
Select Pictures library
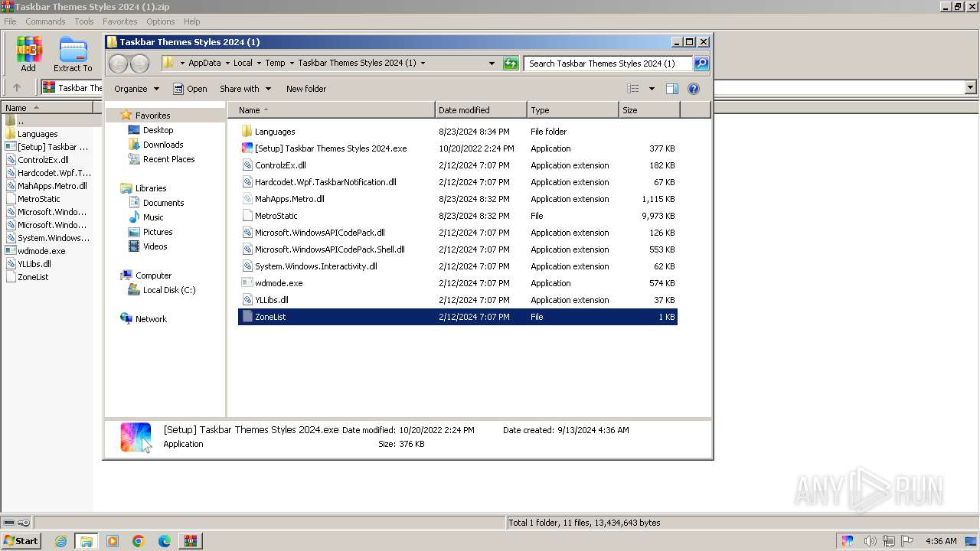[158, 232]
